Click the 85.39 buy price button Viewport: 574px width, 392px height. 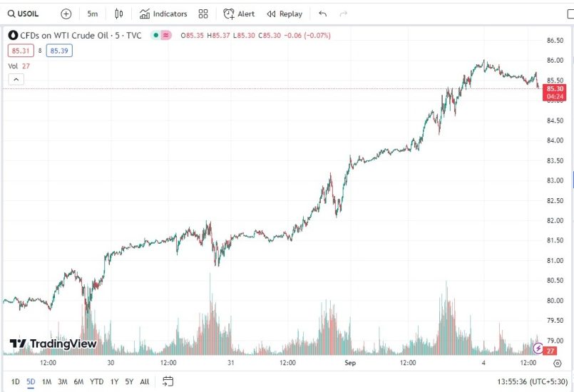point(58,51)
